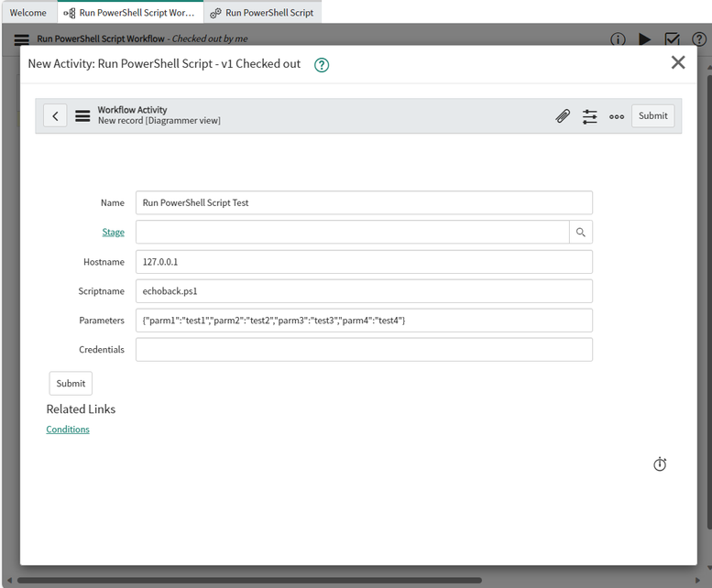Open more options ellipsis menu
The width and height of the screenshot is (712, 588).
tap(617, 116)
